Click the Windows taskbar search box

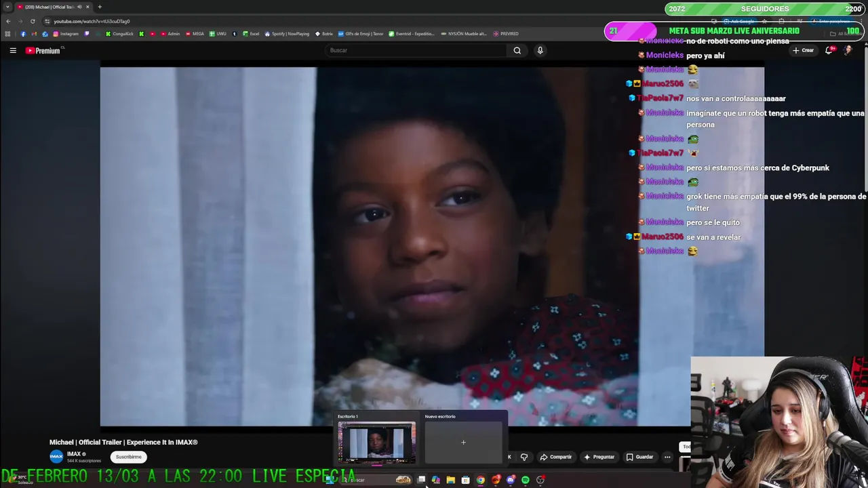(376, 480)
